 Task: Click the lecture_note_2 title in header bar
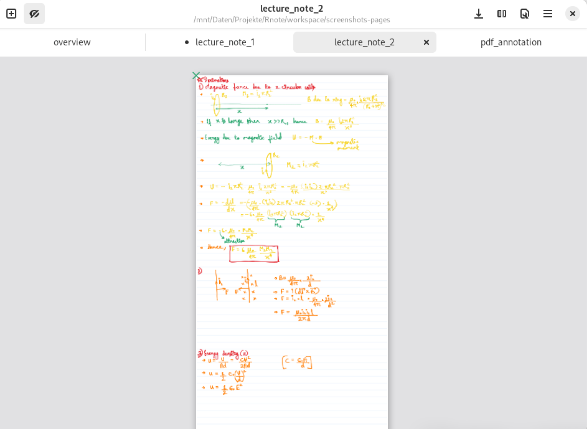292,9
